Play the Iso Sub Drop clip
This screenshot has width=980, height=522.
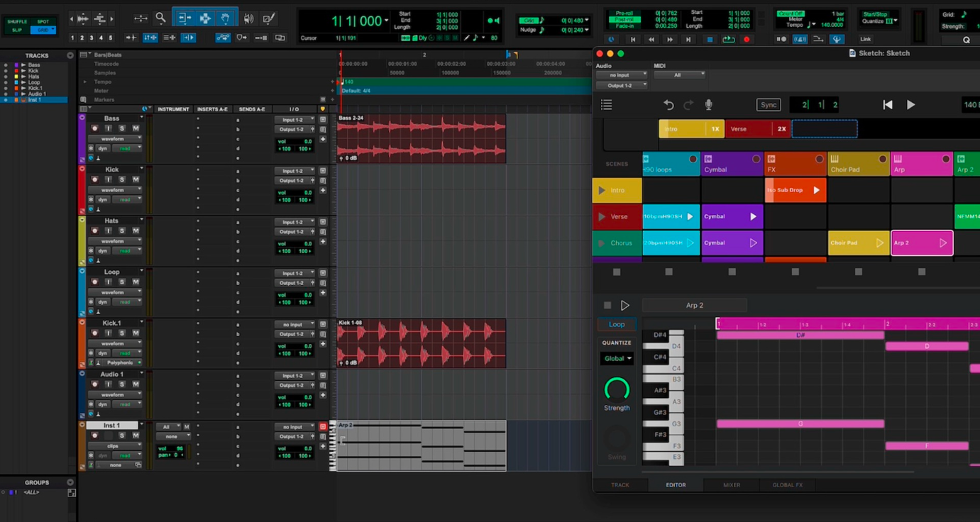tap(816, 191)
